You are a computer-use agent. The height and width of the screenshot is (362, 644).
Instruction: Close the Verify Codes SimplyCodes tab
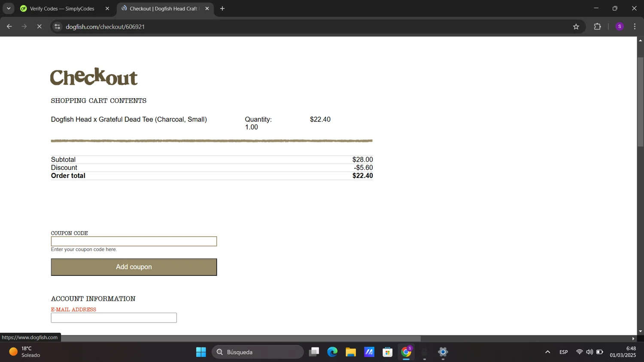point(107,9)
